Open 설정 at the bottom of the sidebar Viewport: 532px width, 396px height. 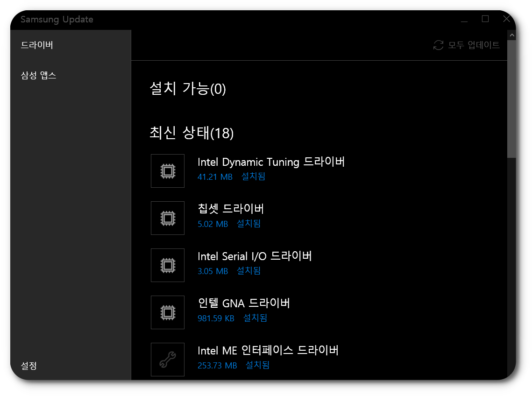(x=28, y=366)
